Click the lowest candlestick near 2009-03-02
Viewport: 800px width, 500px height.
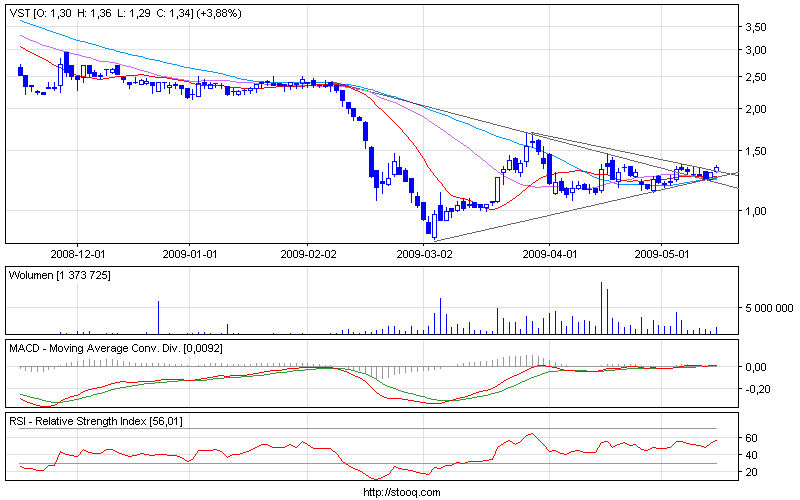pos(434,227)
